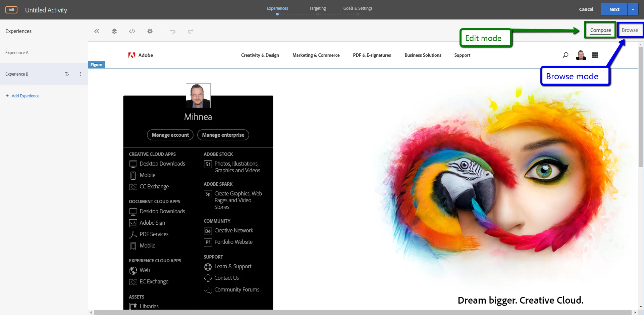Open Portfolio Website link
This screenshot has width=644, height=315.
pos(233,242)
